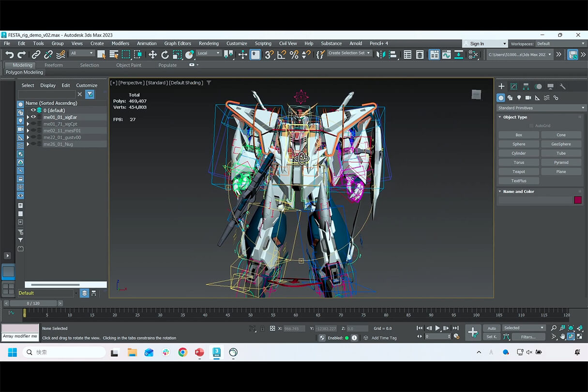Click the object color swatch
Screen dimensions: 588x392
(x=578, y=200)
